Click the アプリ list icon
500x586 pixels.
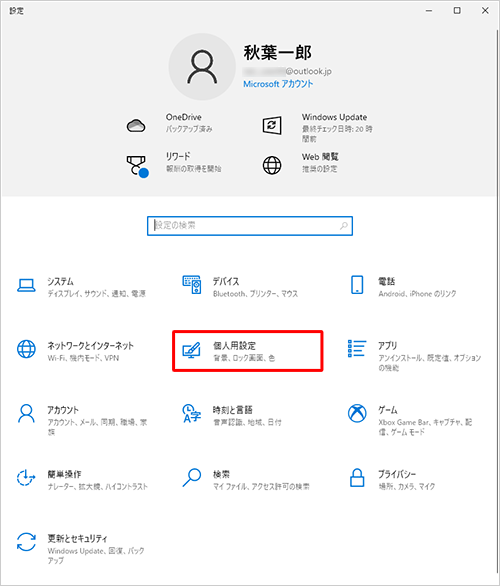pos(357,348)
